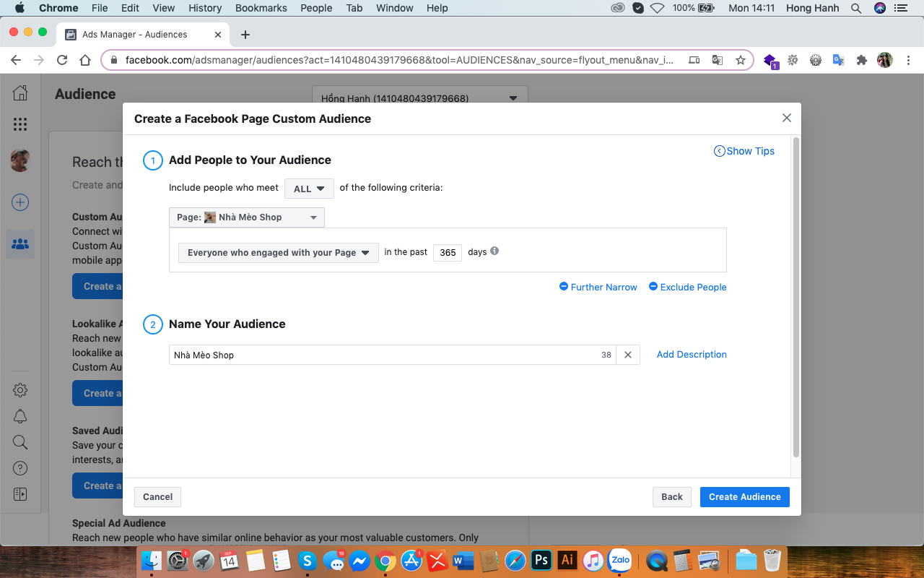Click the audience name input field
Viewport: 924px width, 578px height.
tap(392, 355)
